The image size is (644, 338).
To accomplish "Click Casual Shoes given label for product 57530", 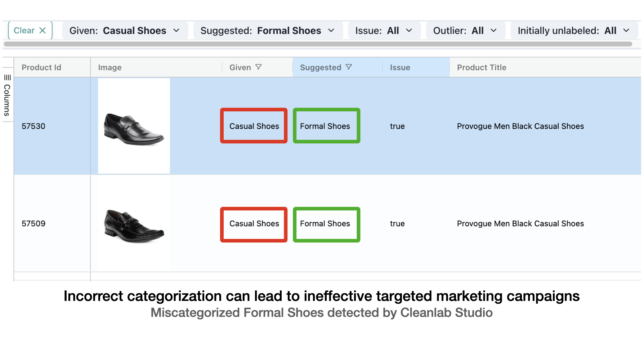I will pos(254,126).
